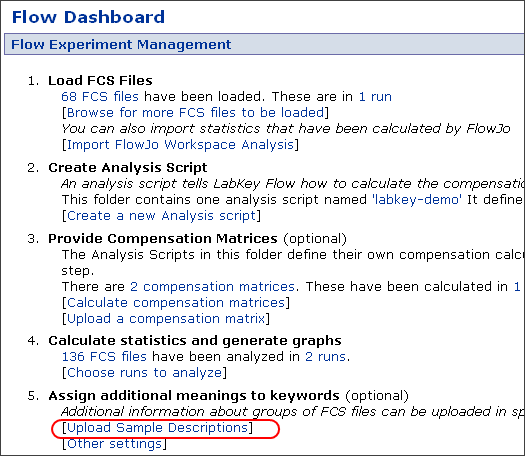Click Calculate statistics and generate graphs heading
This screenshot has height=456, width=525.
[195, 341]
